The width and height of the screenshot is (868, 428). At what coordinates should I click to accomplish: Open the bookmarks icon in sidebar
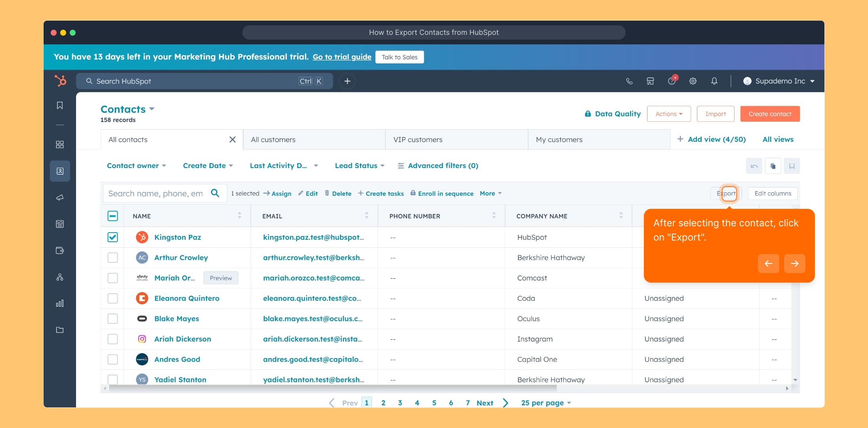click(60, 105)
